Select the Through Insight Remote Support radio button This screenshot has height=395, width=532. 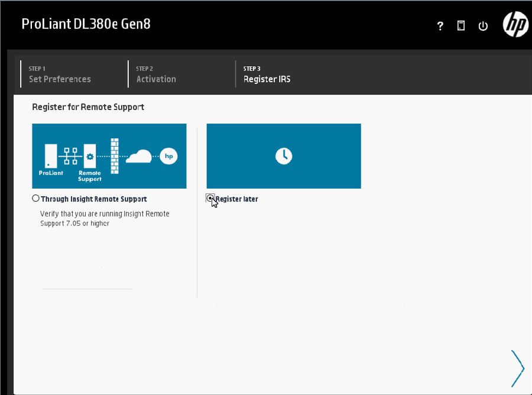pos(36,199)
